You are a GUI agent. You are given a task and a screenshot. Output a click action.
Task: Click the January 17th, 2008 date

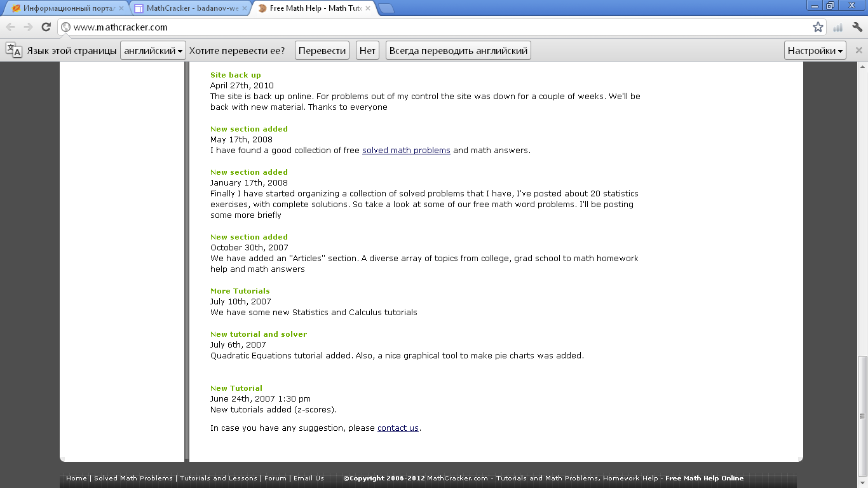coord(249,183)
